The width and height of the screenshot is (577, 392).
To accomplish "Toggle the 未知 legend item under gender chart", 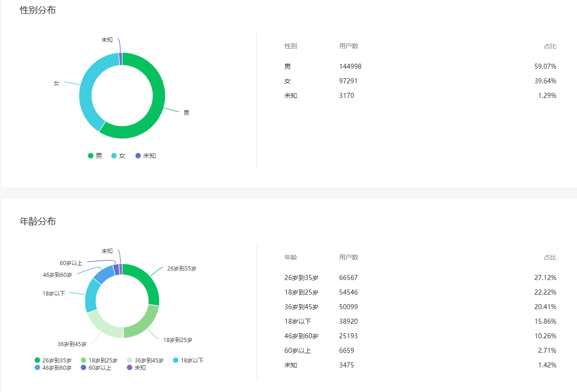I will 146,156.
